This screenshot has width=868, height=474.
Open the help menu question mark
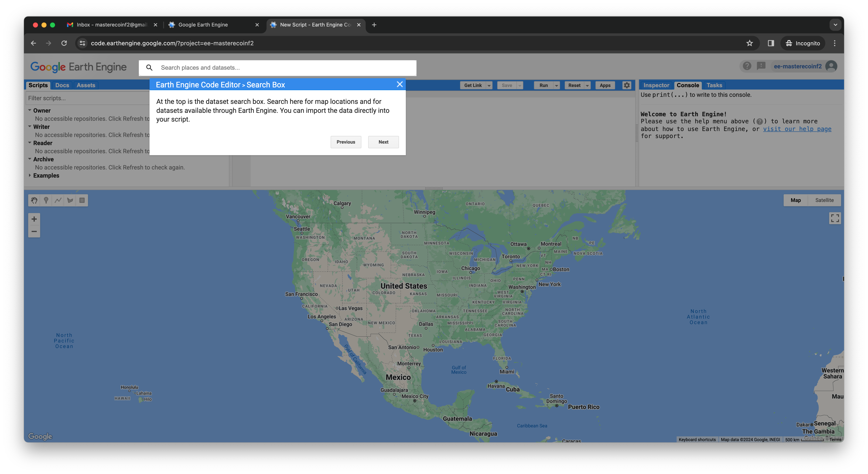pyautogui.click(x=747, y=66)
